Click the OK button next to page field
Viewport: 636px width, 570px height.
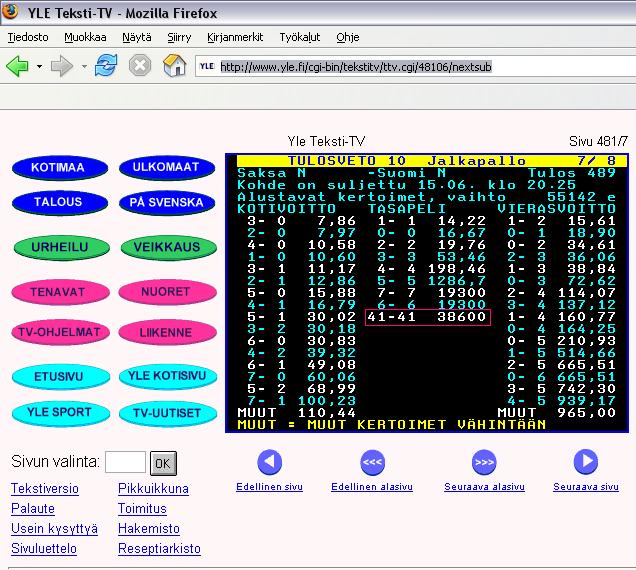[163, 463]
